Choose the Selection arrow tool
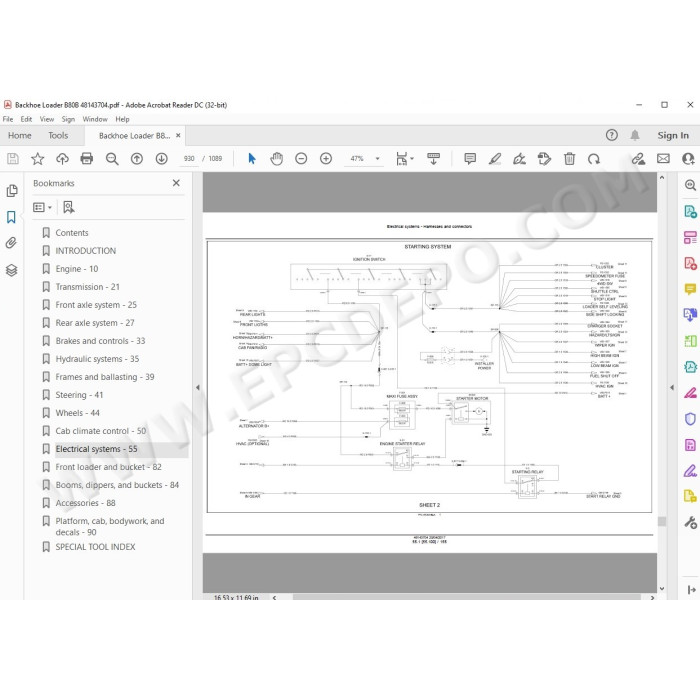This screenshot has height=700, width=700. [x=252, y=158]
